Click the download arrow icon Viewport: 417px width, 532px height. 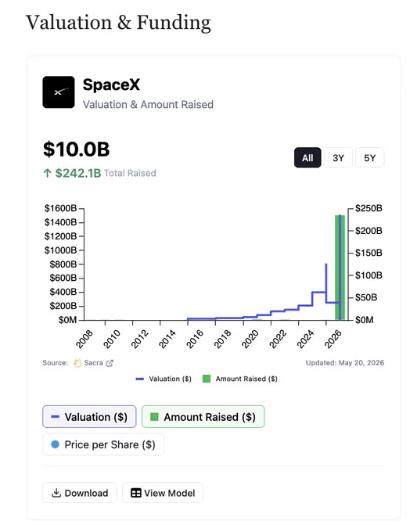click(56, 493)
